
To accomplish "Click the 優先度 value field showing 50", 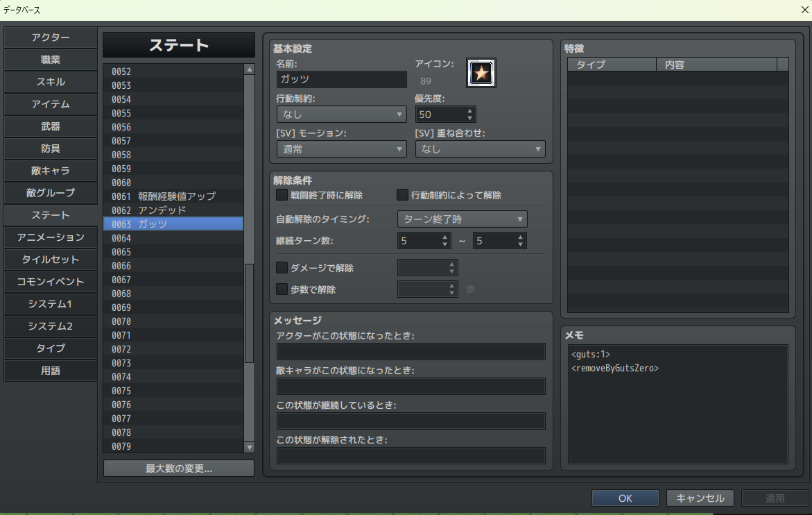I will pyautogui.click(x=440, y=114).
